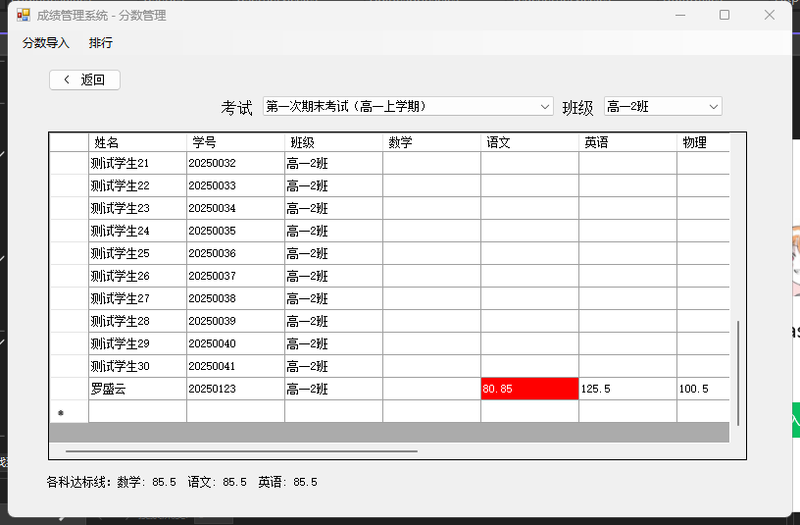
Task: Select the 100.5 物理 score cell
Action: 703,389
